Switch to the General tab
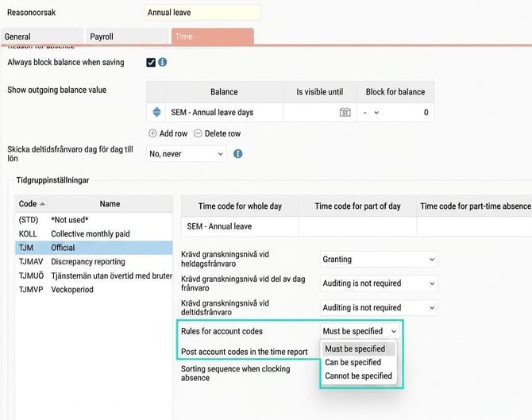The height and width of the screenshot is (420, 532). 41,37
